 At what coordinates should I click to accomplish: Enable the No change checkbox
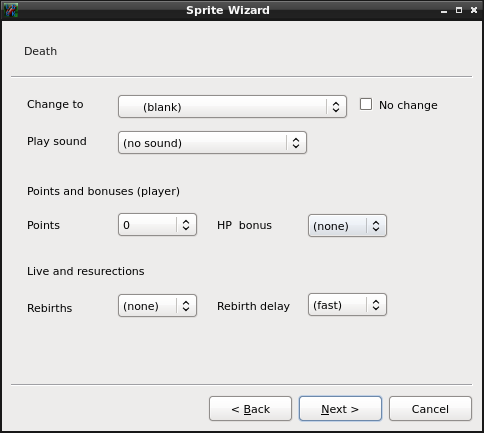point(366,104)
